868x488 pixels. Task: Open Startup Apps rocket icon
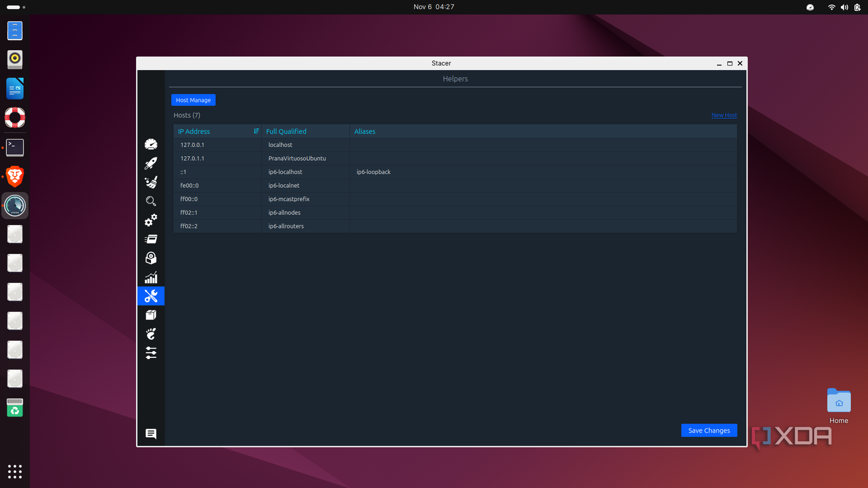[151, 163]
